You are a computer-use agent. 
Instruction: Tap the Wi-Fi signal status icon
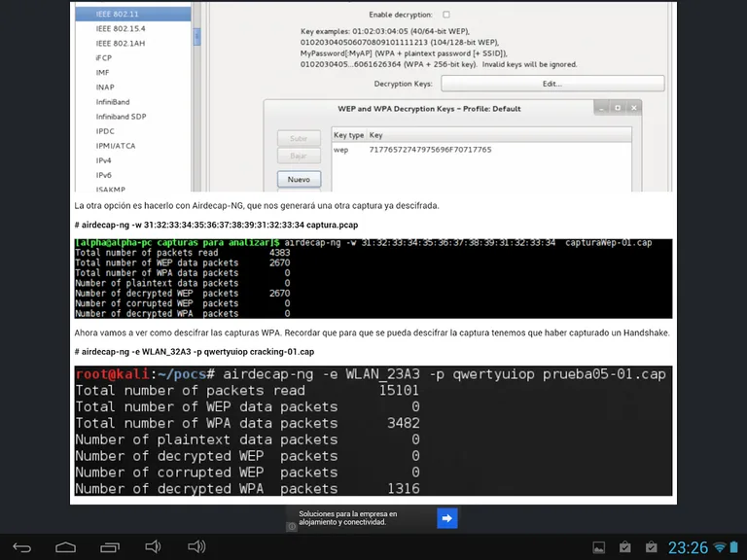pyautogui.click(x=720, y=547)
